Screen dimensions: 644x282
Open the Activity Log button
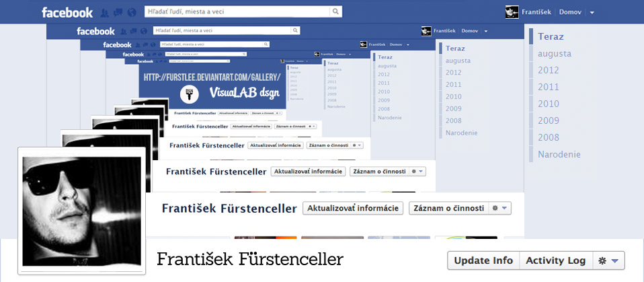point(556,261)
